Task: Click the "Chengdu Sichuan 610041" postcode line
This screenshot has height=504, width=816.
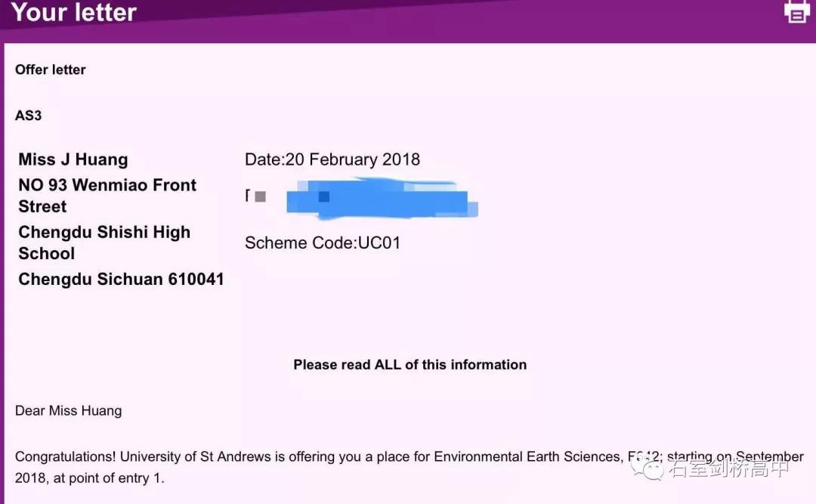Action: [121, 279]
